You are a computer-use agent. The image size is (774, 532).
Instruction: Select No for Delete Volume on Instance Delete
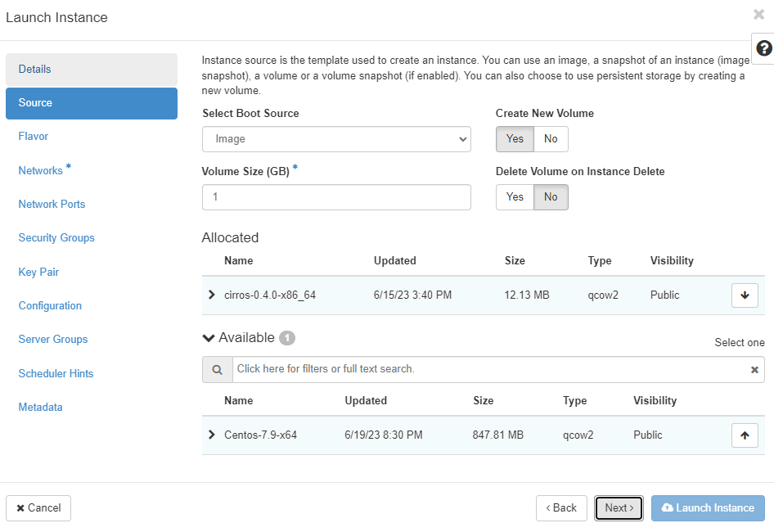coord(551,197)
